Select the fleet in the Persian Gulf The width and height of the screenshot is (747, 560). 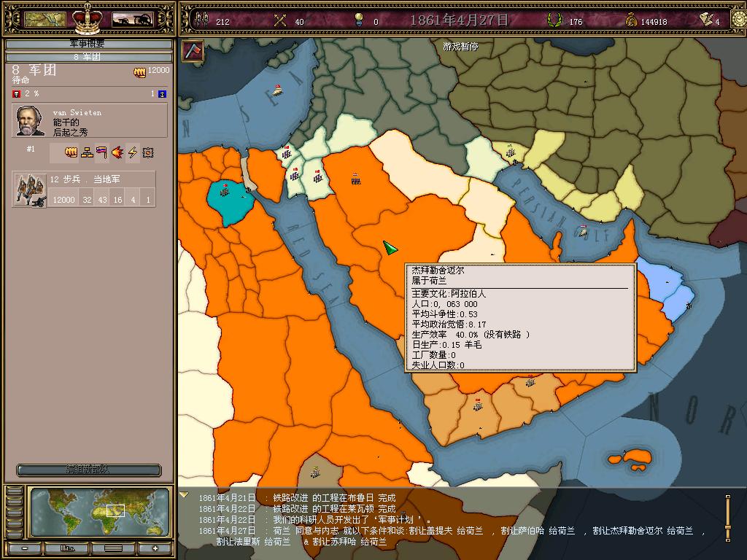[x=583, y=230]
